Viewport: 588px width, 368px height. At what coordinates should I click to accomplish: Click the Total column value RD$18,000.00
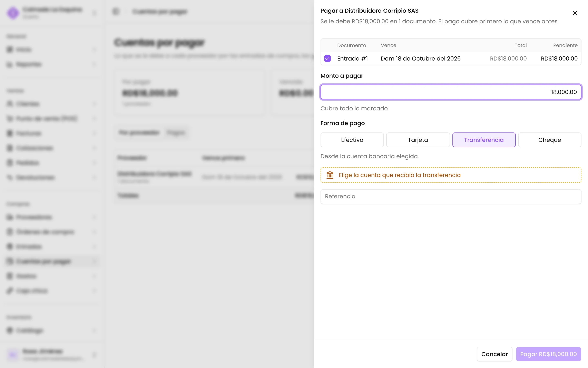click(508, 58)
